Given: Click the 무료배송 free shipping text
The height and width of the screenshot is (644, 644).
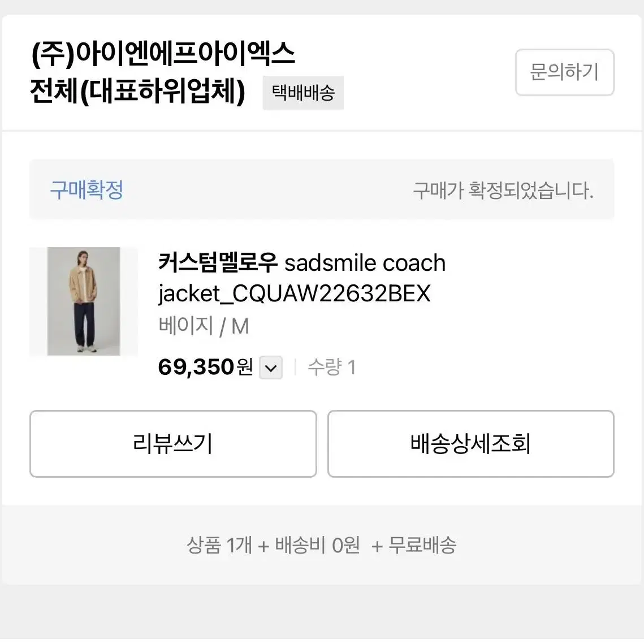Looking at the screenshot, I should 422,545.
